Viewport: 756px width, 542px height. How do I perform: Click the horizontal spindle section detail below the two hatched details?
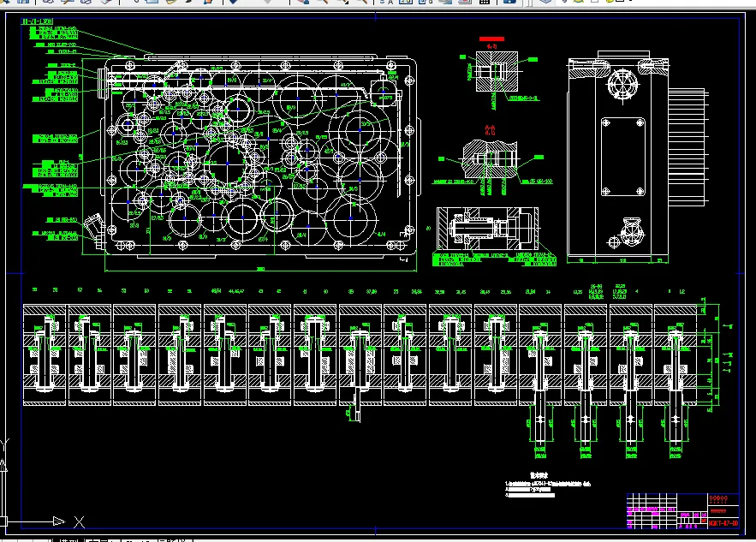[x=487, y=229]
